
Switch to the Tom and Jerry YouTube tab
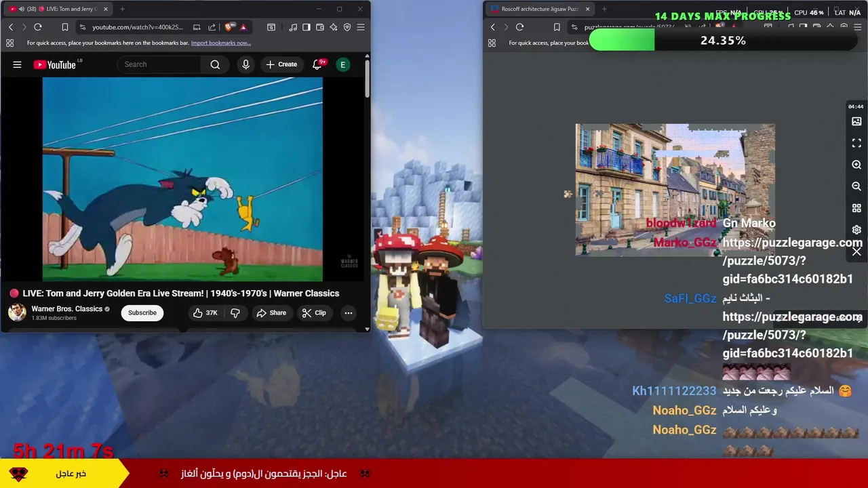click(59, 9)
